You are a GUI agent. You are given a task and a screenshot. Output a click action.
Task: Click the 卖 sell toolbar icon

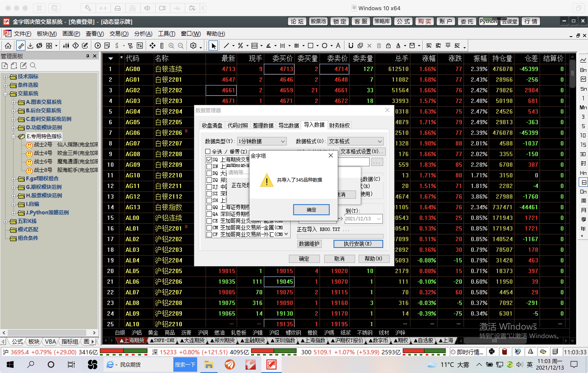click(438, 46)
